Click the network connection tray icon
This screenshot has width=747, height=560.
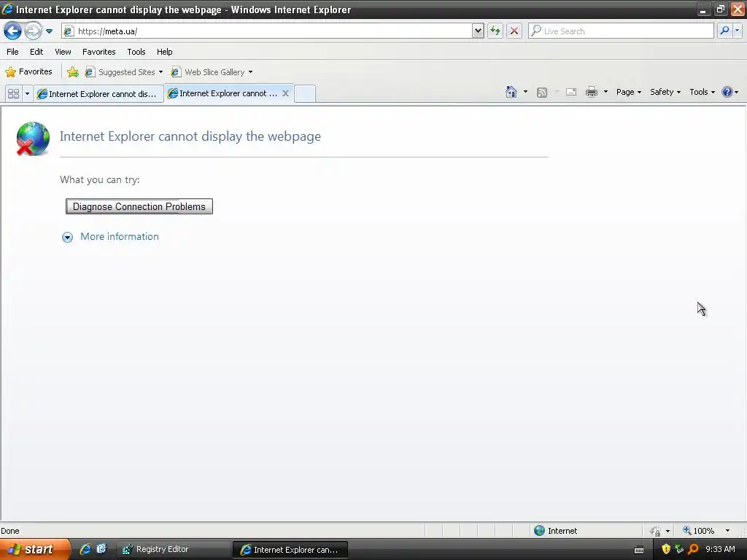(679, 549)
